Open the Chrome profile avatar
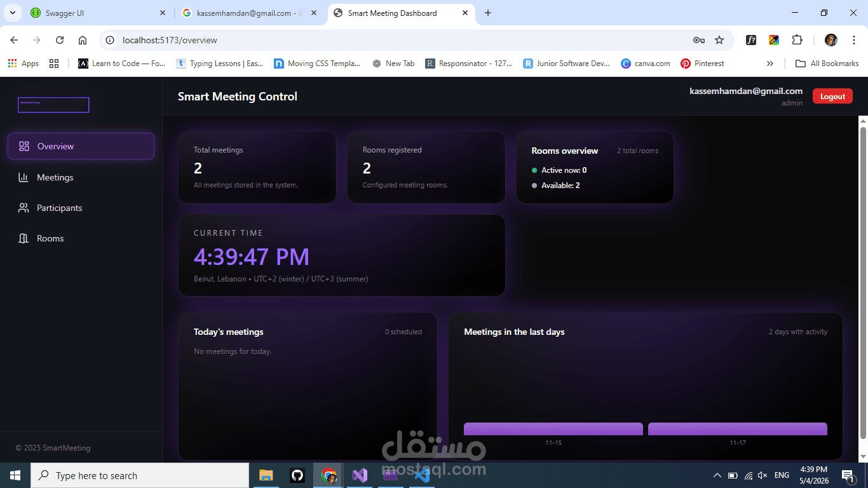Viewport: 868px width, 488px height. (831, 40)
